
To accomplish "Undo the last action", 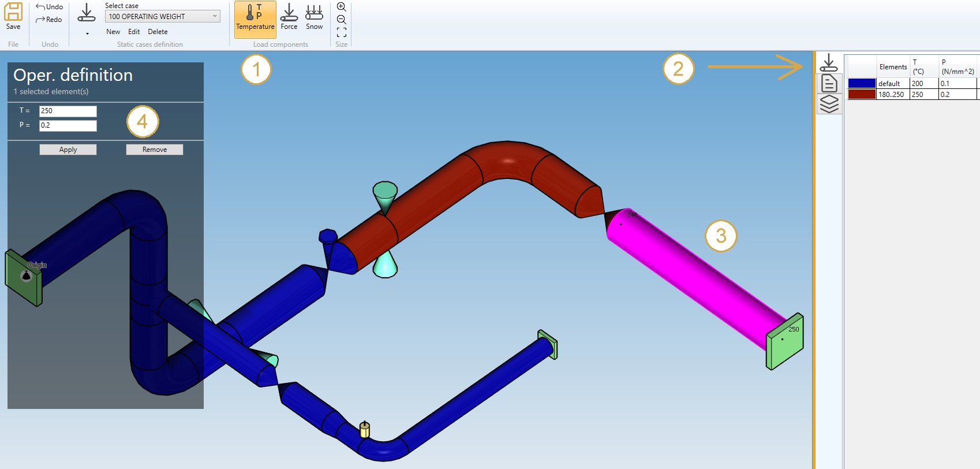I will pos(49,7).
